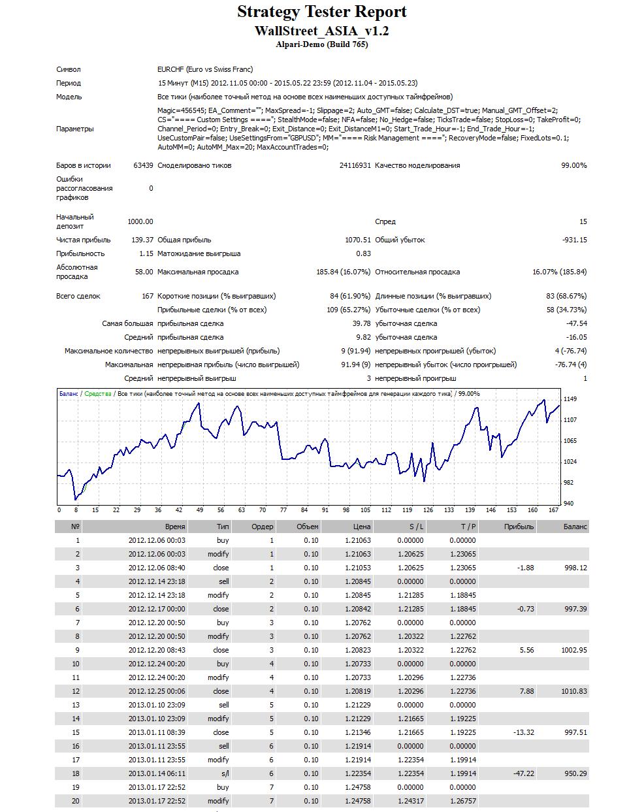Click the balance cell '1002.95'

click(x=574, y=650)
